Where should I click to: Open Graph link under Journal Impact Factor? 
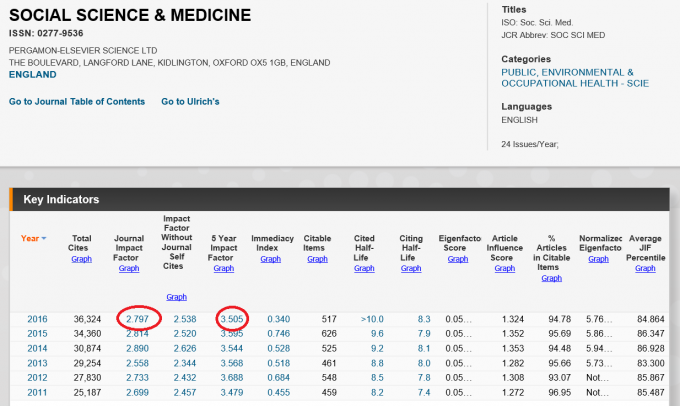point(129,268)
